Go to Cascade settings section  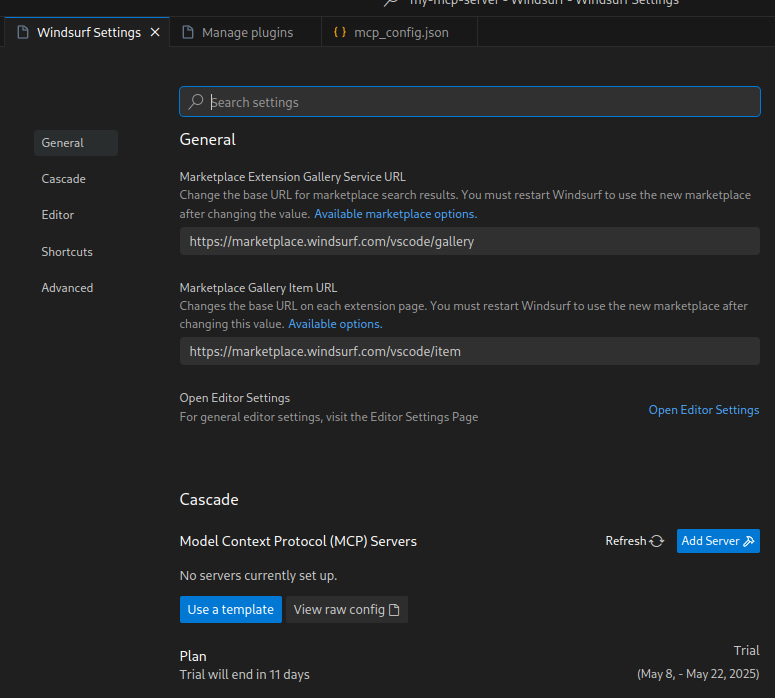coord(64,179)
